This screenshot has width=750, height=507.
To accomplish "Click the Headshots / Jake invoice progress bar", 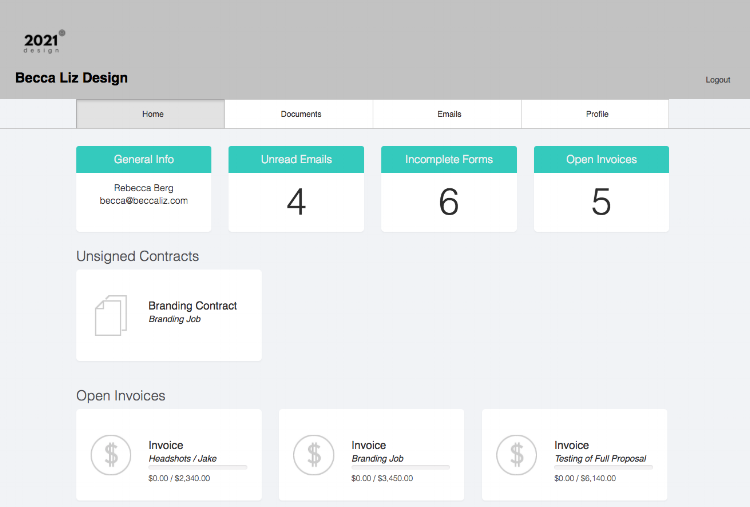I will point(198,467).
